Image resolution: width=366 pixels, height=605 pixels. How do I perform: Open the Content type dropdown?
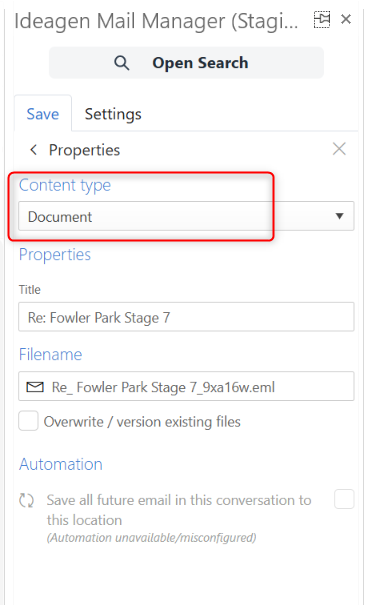point(186,216)
